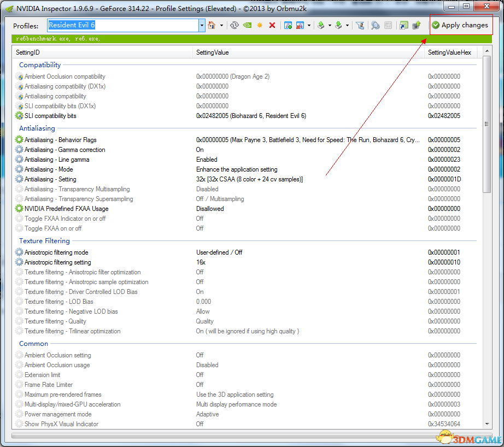Click the gear icon beside Antialiasing - Gamma correction
504x447 pixels.
tap(19, 149)
